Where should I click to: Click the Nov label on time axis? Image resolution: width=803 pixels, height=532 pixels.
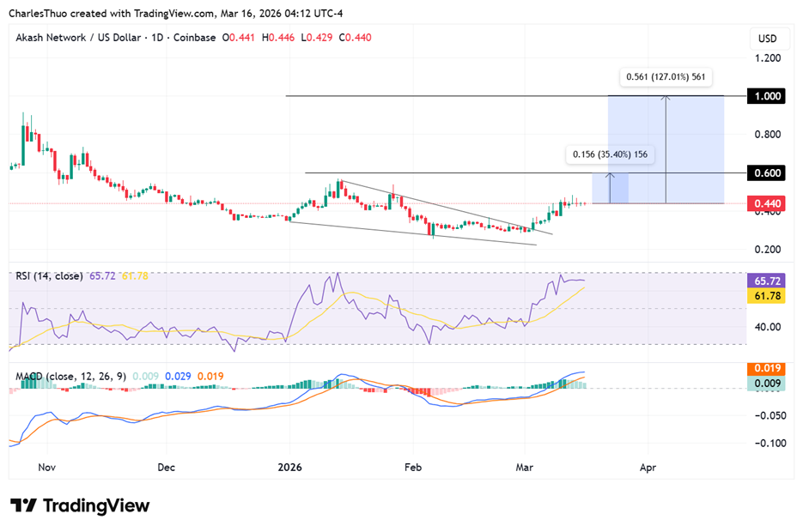point(47,468)
